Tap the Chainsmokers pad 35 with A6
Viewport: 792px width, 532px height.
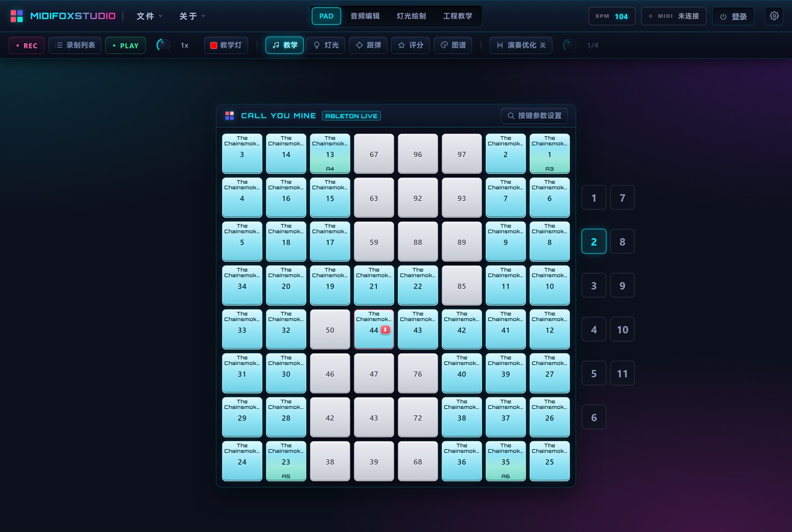505,461
